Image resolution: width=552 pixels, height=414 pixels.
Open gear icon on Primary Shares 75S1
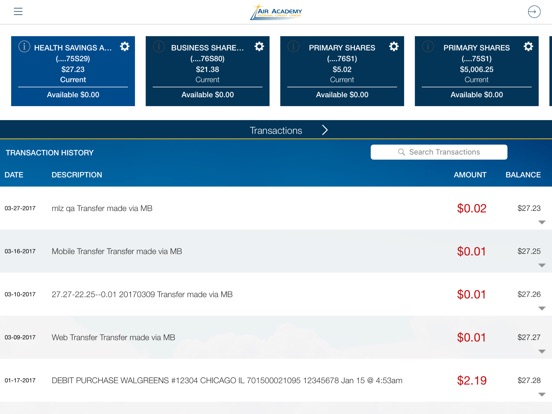click(x=528, y=46)
